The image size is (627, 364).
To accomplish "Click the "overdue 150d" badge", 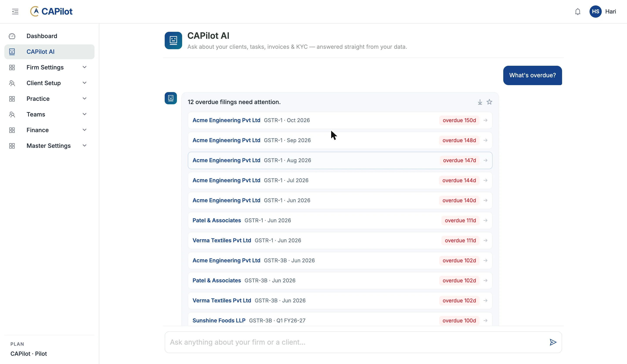I will (x=459, y=120).
